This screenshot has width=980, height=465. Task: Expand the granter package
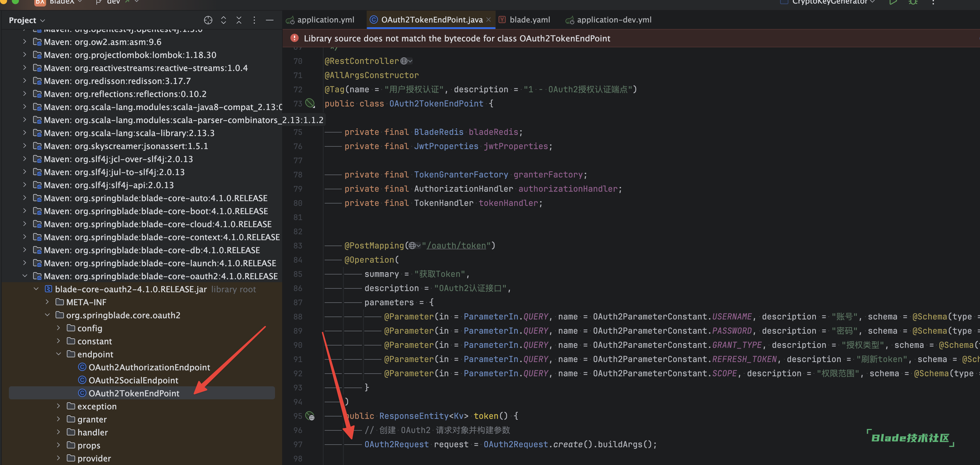58,419
